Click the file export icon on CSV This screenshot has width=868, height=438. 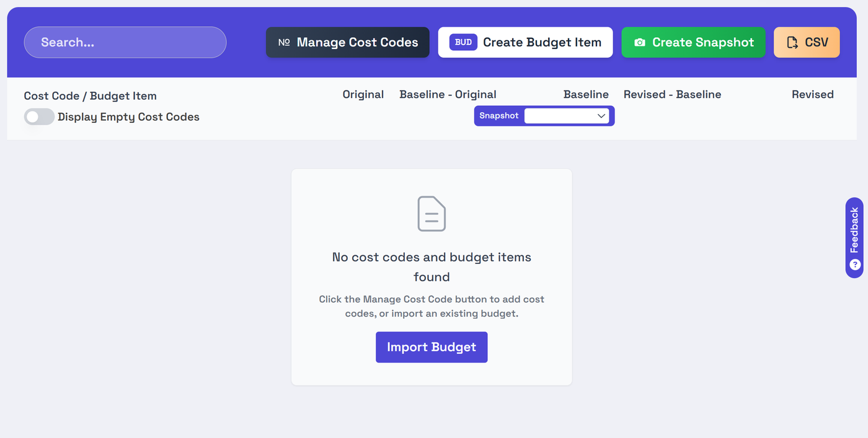pyautogui.click(x=792, y=43)
